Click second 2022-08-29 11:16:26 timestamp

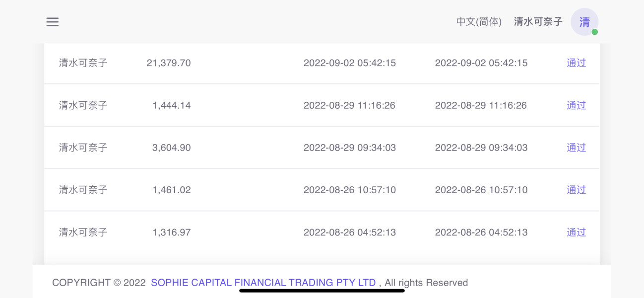coord(481,105)
